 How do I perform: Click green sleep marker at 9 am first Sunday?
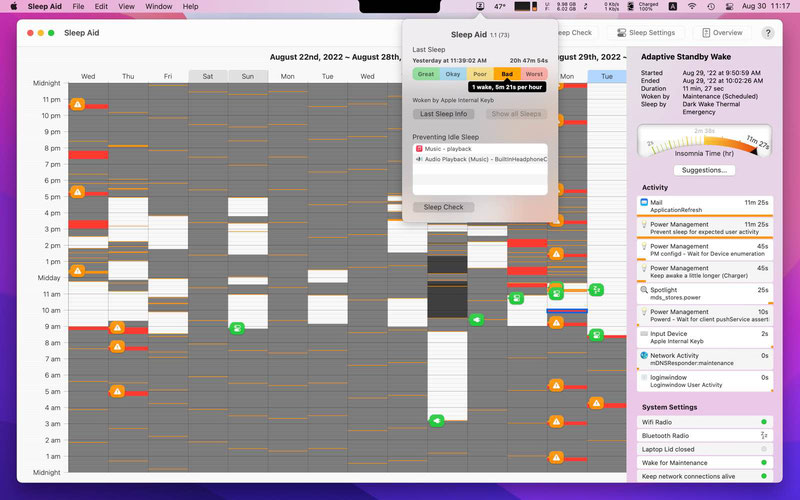(x=237, y=328)
